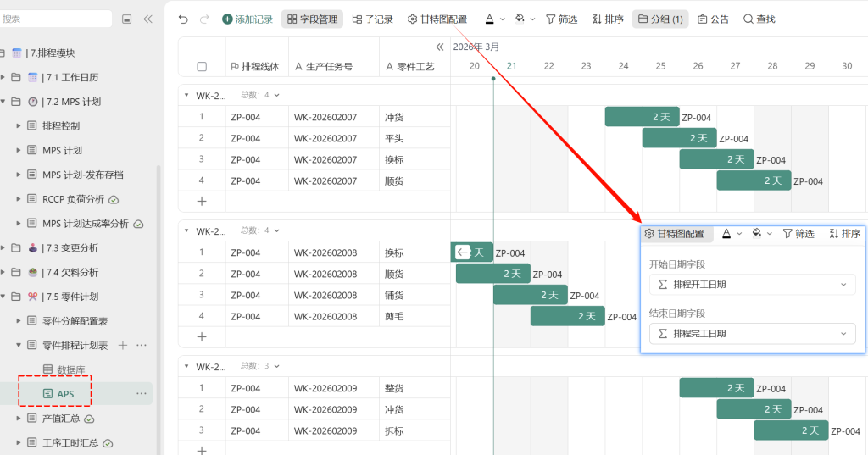Collapse the 7.2 MPS 计划 folder
Image resolution: width=868 pixels, height=455 pixels.
[x=3, y=102]
